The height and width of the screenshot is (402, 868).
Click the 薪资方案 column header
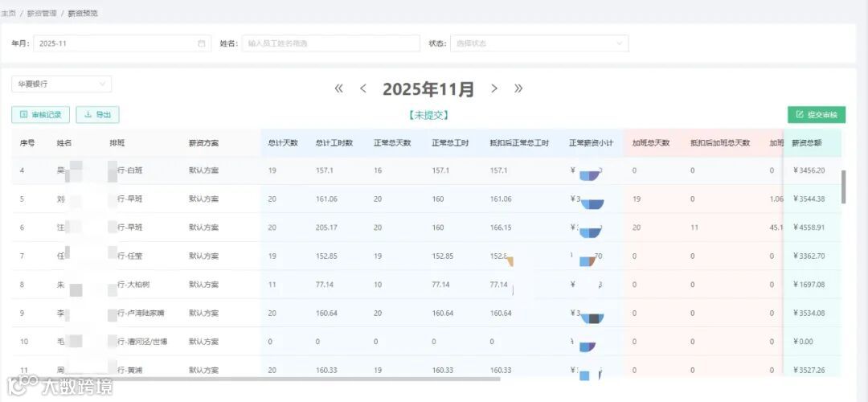click(203, 143)
